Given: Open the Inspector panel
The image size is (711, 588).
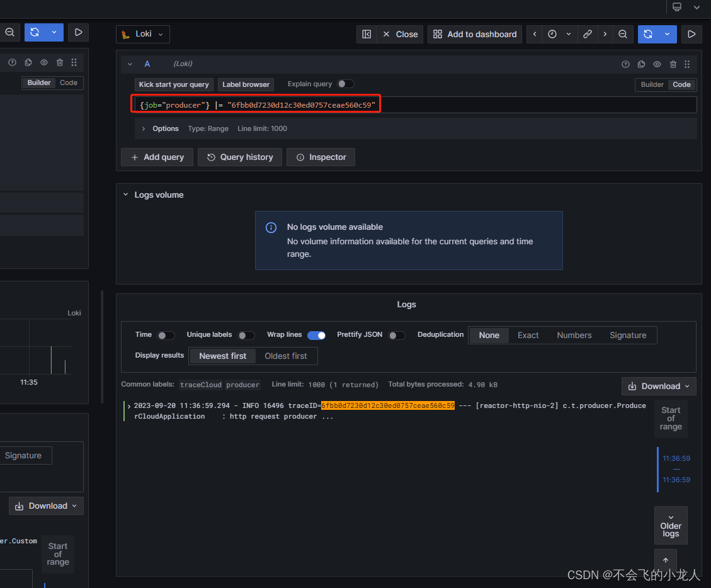Looking at the screenshot, I should (x=321, y=157).
